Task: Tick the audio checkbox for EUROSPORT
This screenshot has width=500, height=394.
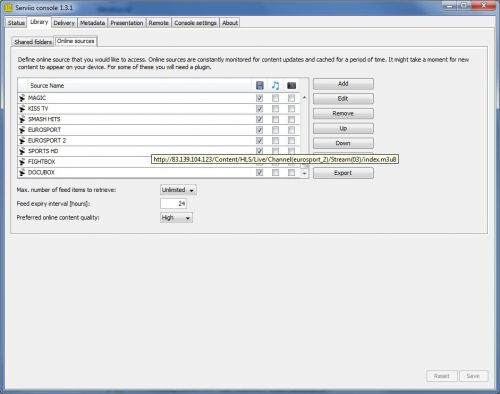Action: point(275,130)
